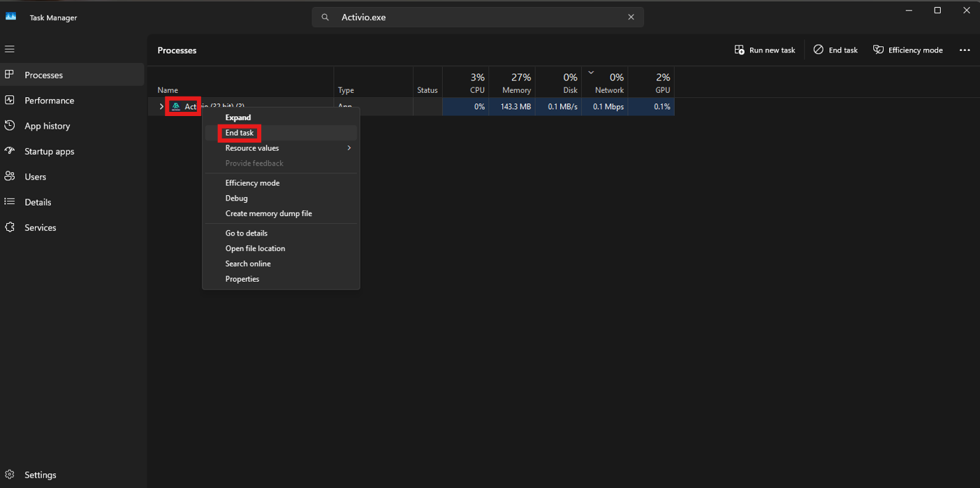Screen dimensions: 980x488
Task: Toggle Efficiency mode in the toolbar
Action: 907,50
